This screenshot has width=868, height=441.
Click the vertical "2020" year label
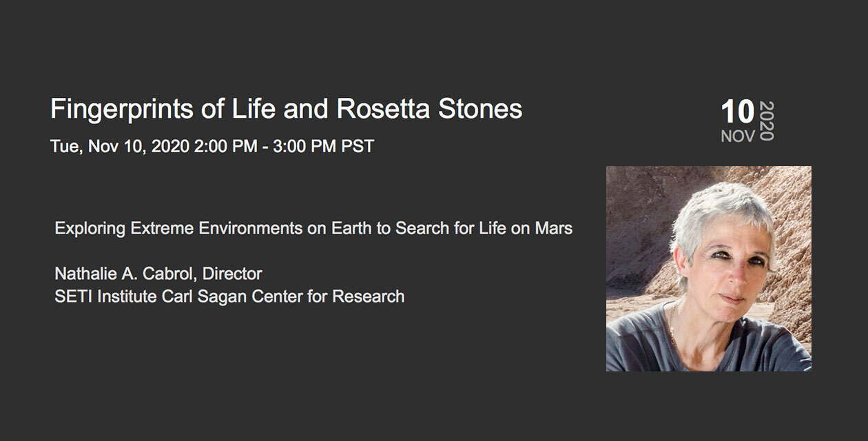(766, 121)
